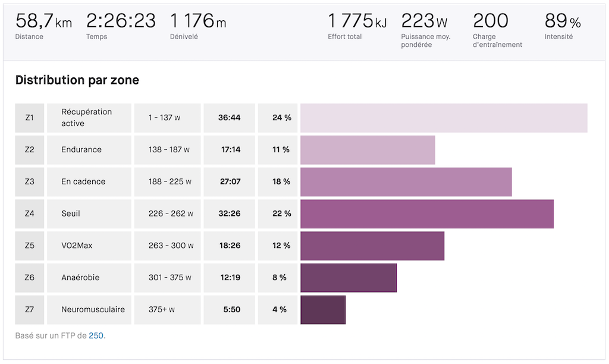This screenshot has height=364, width=609.
Task: Select the Z2 Endurance bar
Action: [368, 150]
